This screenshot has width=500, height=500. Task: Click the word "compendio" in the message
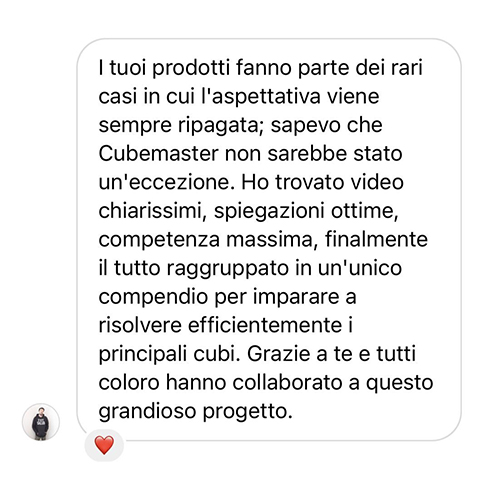coord(153,297)
